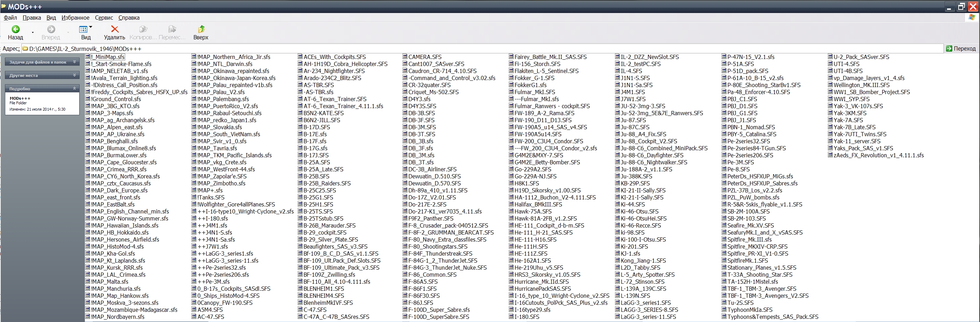The image size is (980, 322).
Task: Click the Переход button label
Action: pos(965,48)
